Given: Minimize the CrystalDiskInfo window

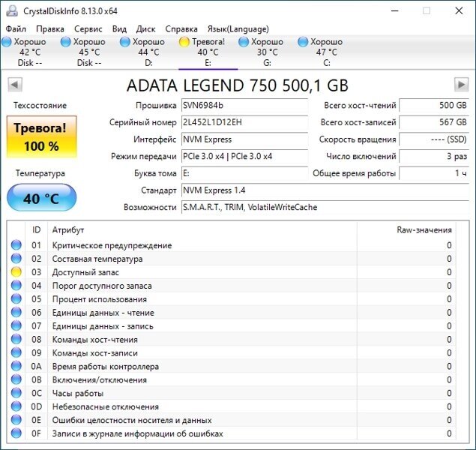Looking at the screenshot, I should 394,11.
